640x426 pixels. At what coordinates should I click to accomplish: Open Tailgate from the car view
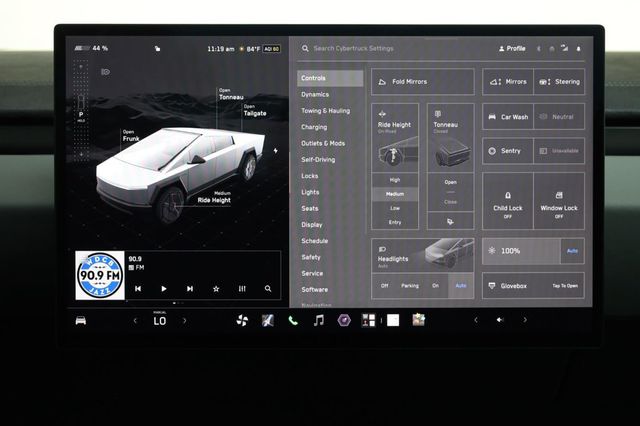pos(255,111)
